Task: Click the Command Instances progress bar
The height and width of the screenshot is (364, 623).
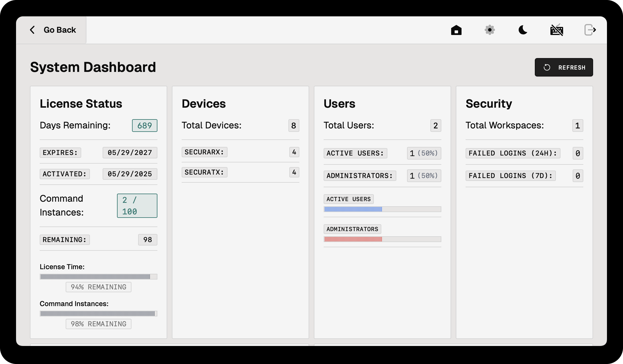Action: point(98,314)
